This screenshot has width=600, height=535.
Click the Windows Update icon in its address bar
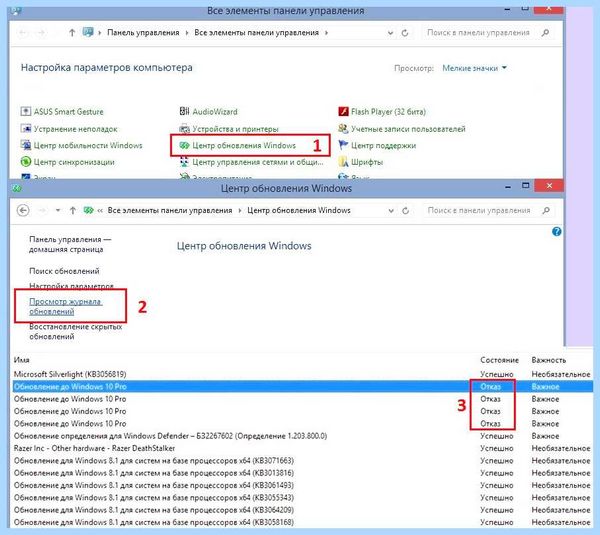pyautogui.click(x=89, y=210)
